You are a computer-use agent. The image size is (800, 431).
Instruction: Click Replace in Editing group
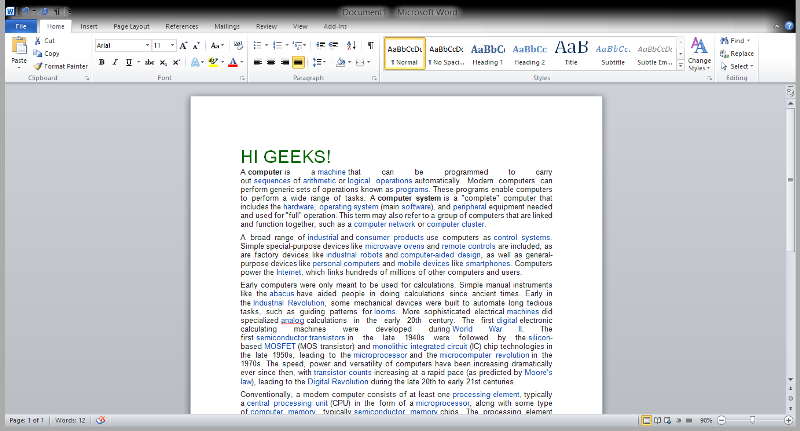(x=737, y=54)
